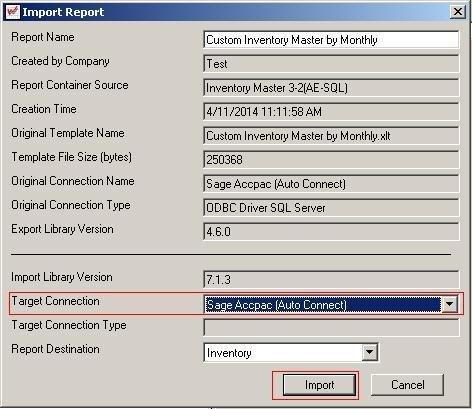Click the Created by Company field
This screenshot has width=472, height=409.
coord(331,64)
